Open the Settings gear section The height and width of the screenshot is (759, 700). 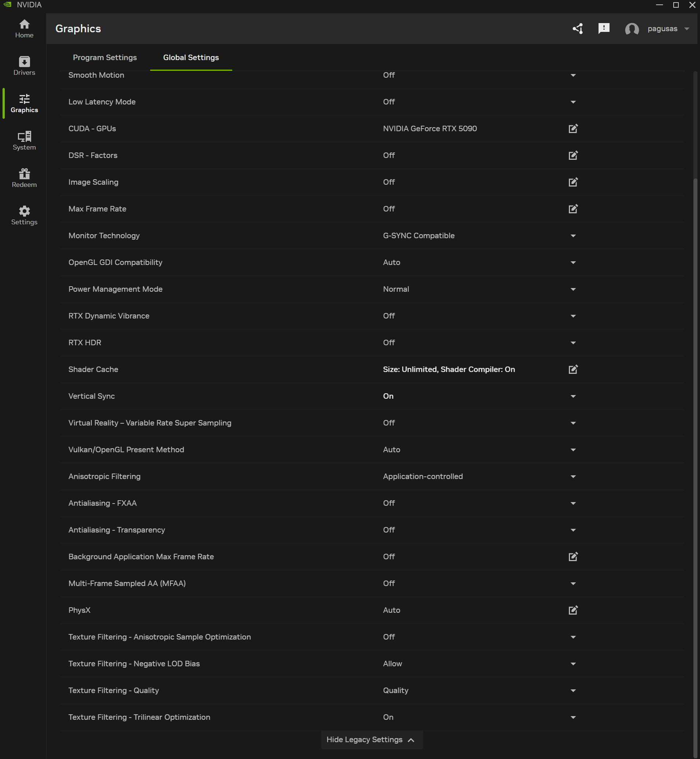point(24,215)
